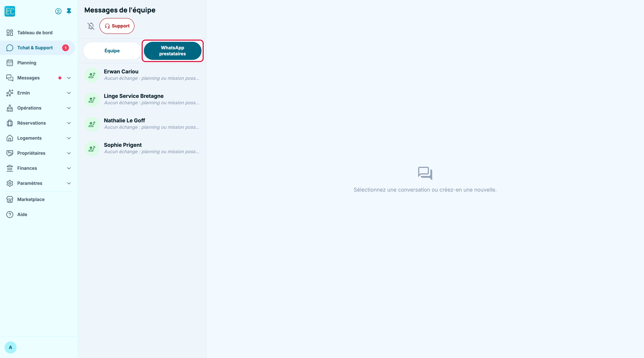Click the Tableau de bord grid icon
The height and width of the screenshot is (358, 644).
[10, 33]
